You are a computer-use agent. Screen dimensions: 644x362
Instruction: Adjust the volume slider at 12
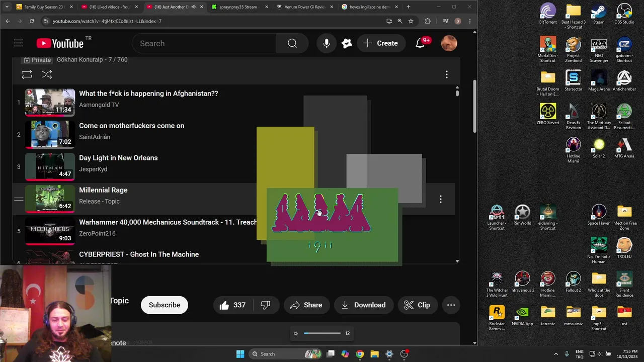323,333
